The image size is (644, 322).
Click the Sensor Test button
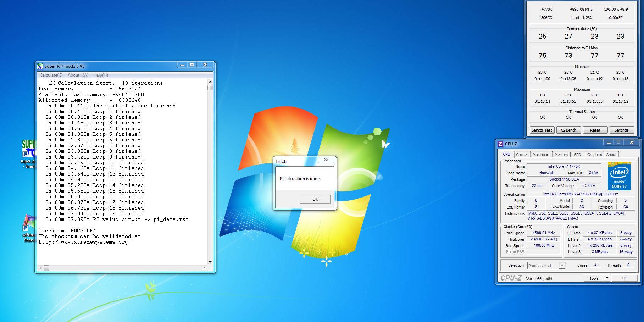(x=542, y=130)
